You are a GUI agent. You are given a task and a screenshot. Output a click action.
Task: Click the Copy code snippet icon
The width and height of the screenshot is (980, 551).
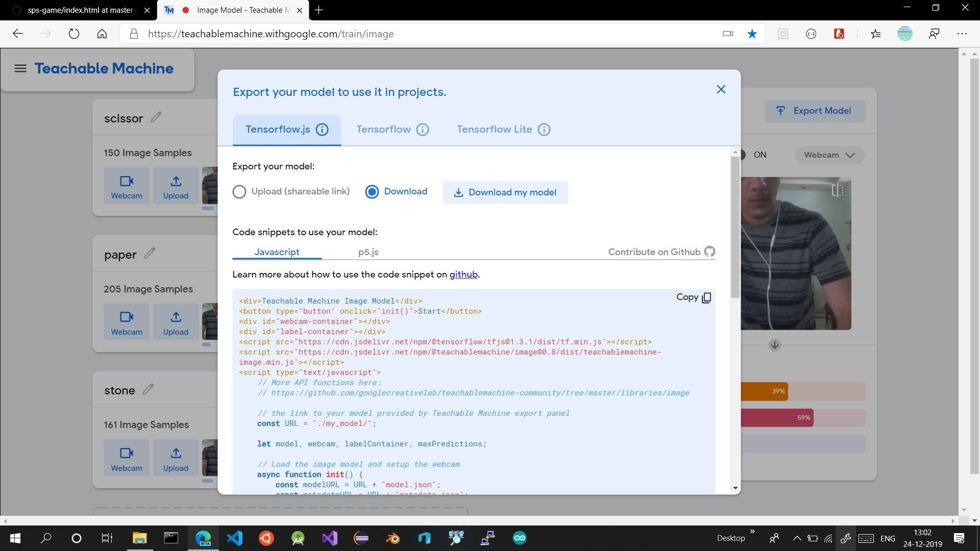click(706, 297)
